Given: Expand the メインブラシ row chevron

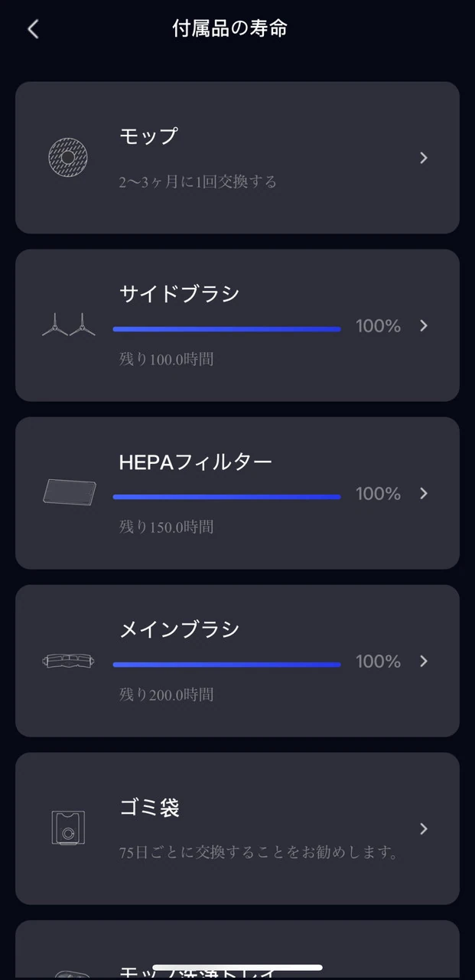Looking at the screenshot, I should coord(424,661).
